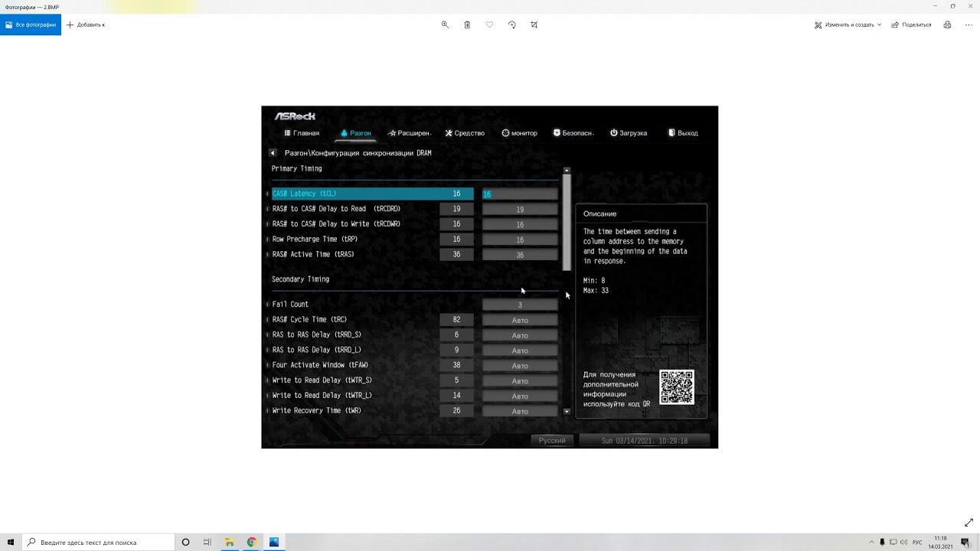Open the Безопасн. BIOS tab
The width and height of the screenshot is (980, 551).
573,133
